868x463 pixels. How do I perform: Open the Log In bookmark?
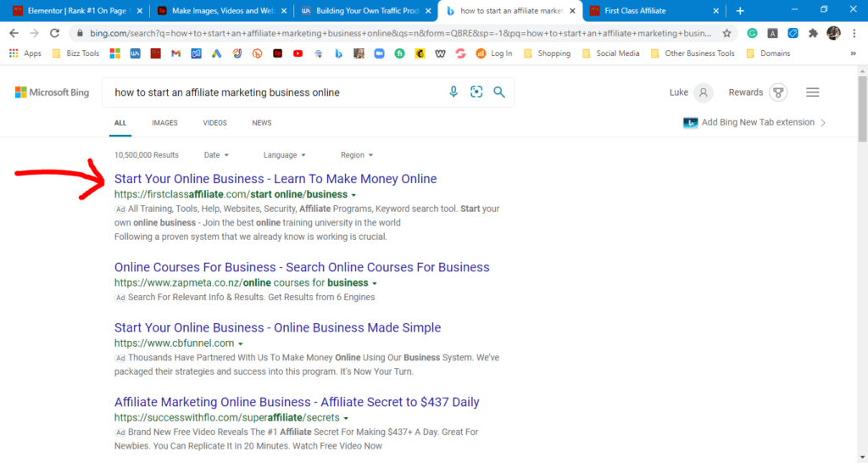[494, 53]
